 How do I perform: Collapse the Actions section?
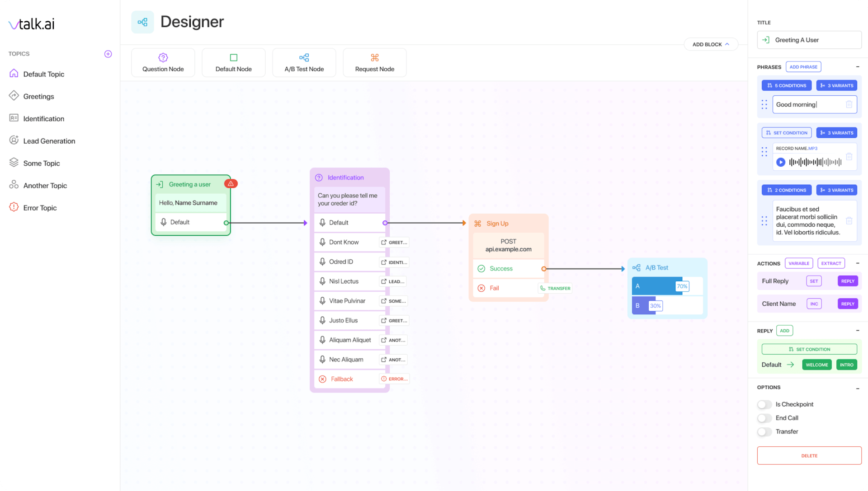858,263
